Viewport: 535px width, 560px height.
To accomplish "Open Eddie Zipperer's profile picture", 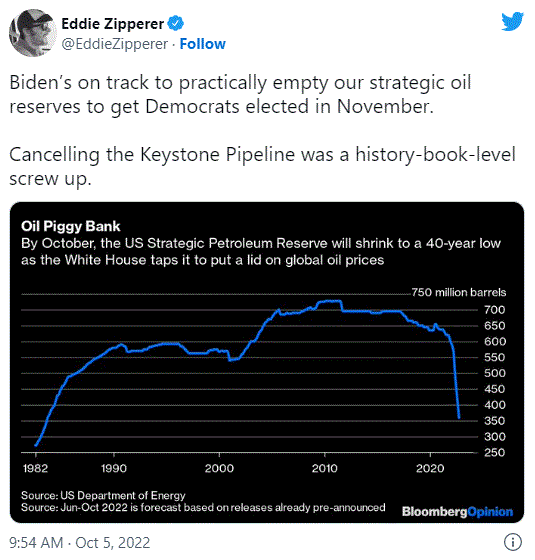I will click(32, 33).
